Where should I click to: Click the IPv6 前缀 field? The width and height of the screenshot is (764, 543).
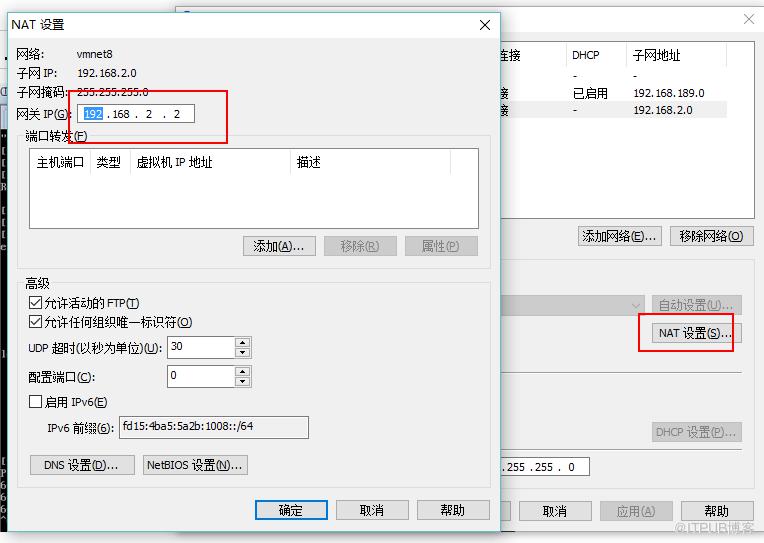point(214,427)
